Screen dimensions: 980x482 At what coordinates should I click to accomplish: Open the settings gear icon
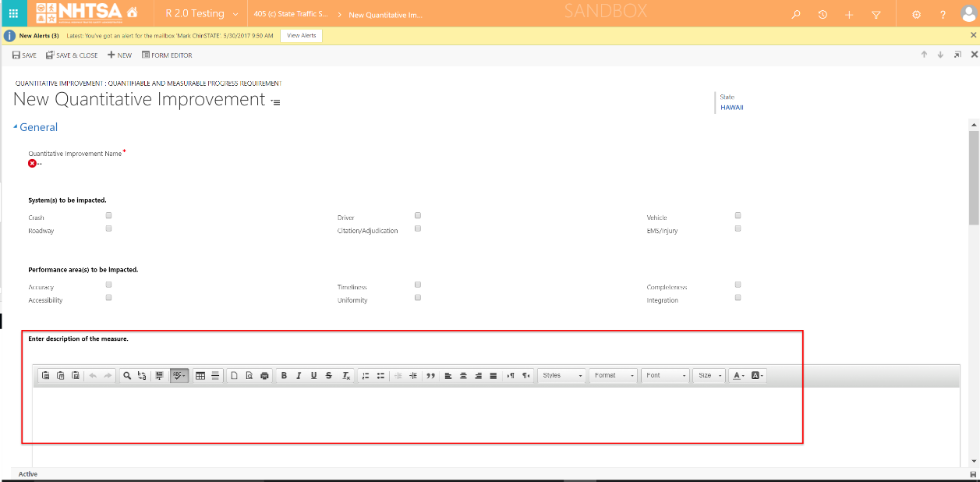point(916,14)
